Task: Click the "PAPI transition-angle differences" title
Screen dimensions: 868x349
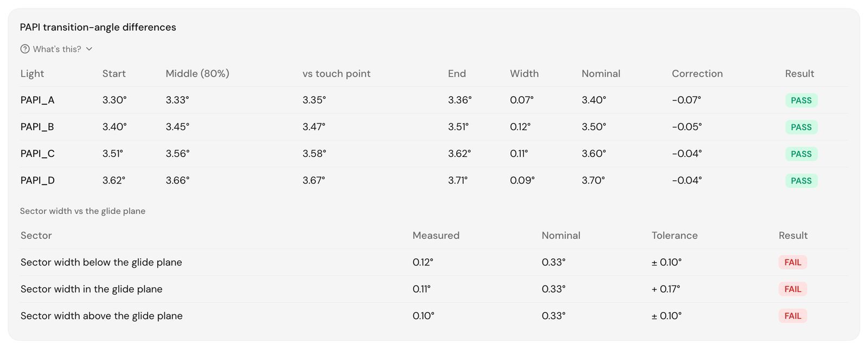Action: pyautogui.click(x=98, y=27)
